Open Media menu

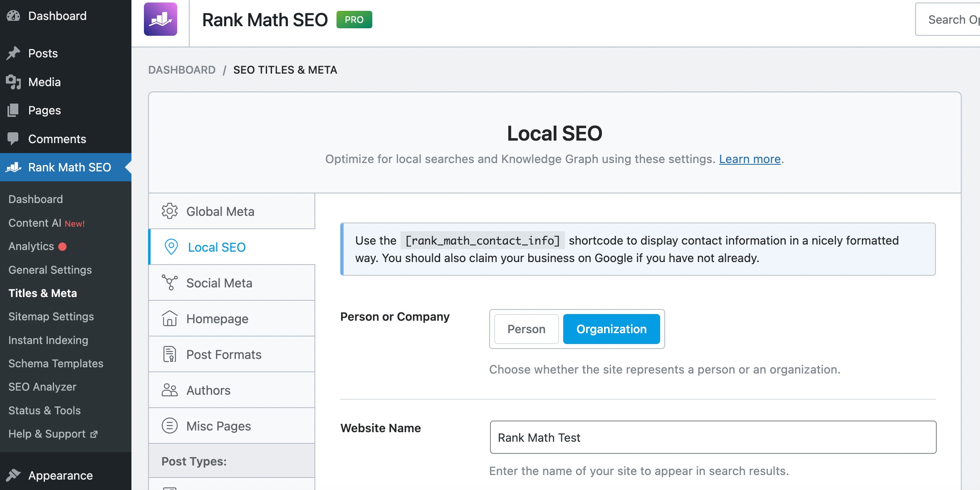(66, 82)
